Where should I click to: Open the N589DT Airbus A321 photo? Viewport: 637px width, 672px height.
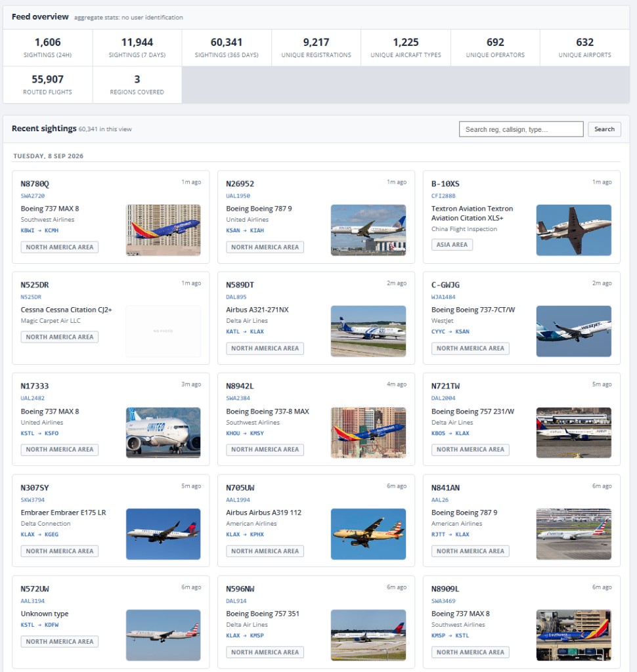tap(368, 331)
